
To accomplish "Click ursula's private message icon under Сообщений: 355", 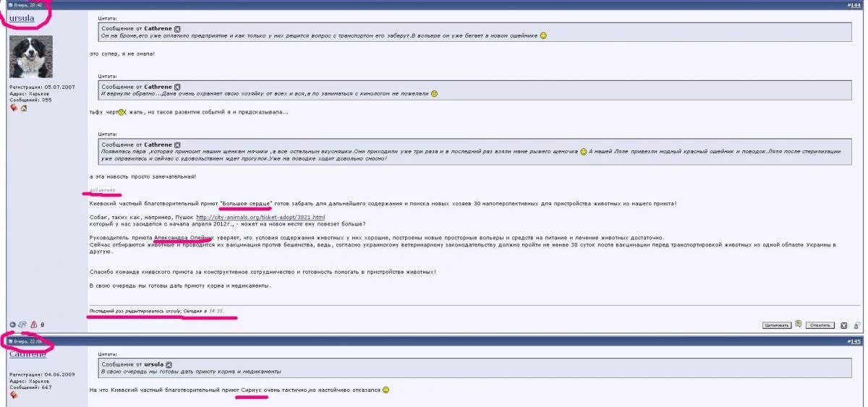I will click(x=14, y=108).
